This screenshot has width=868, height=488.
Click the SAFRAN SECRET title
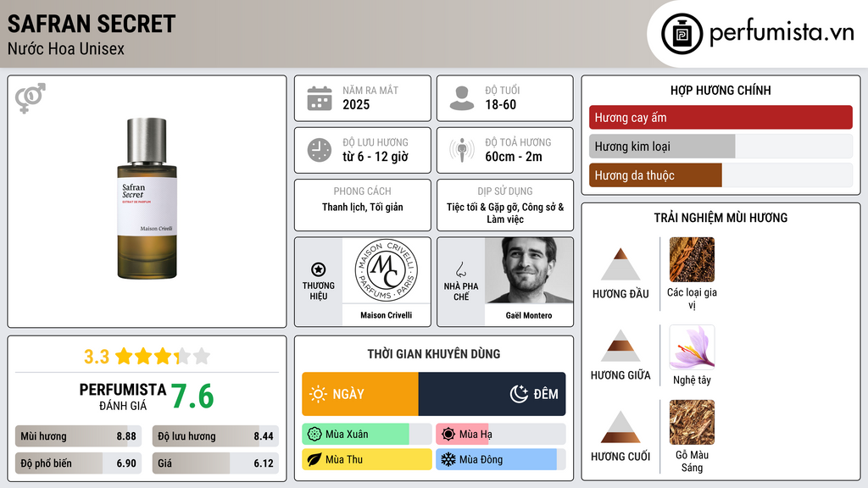pos(92,24)
